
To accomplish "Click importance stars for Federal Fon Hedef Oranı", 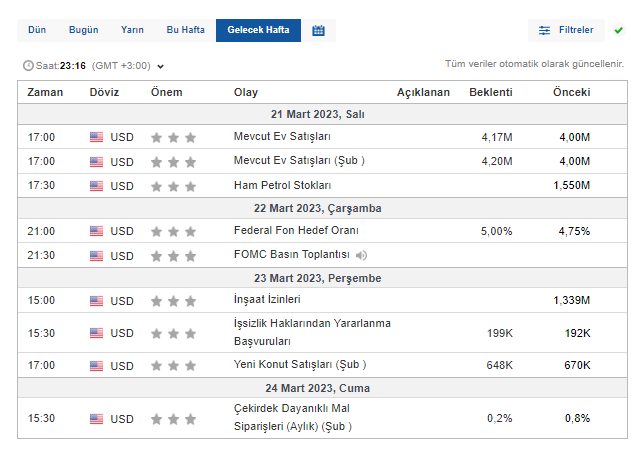I will [x=173, y=231].
